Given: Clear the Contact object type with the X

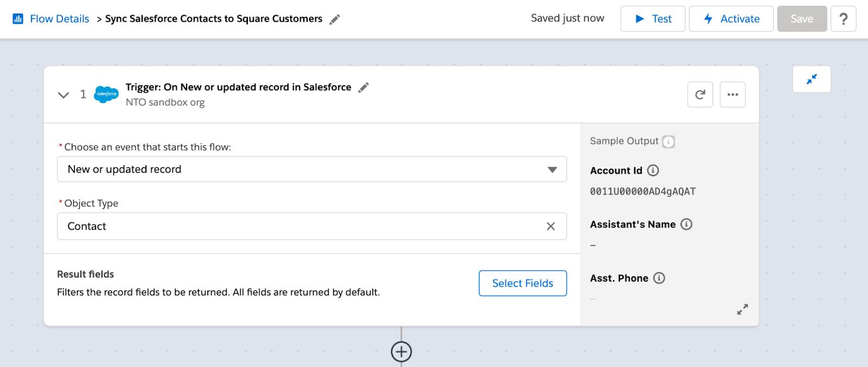Looking at the screenshot, I should tap(551, 226).
